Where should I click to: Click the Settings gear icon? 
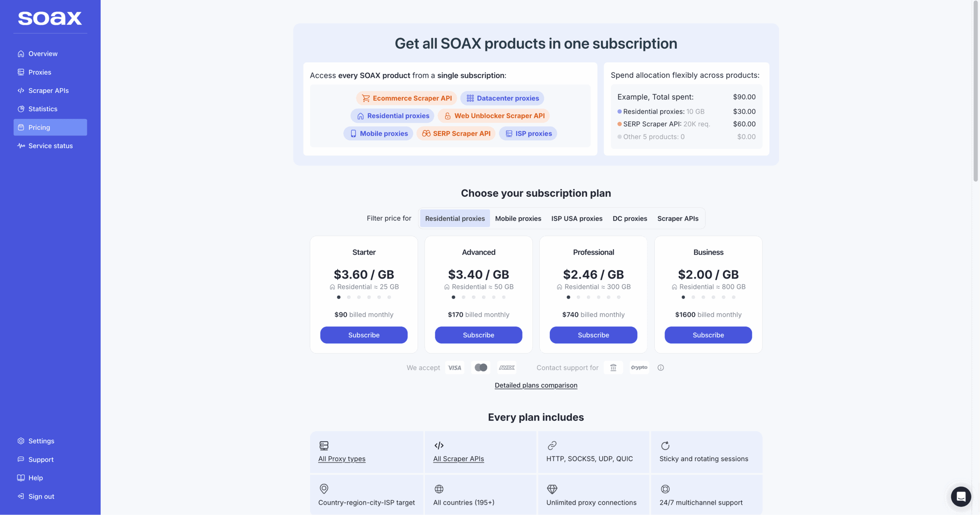click(x=21, y=441)
